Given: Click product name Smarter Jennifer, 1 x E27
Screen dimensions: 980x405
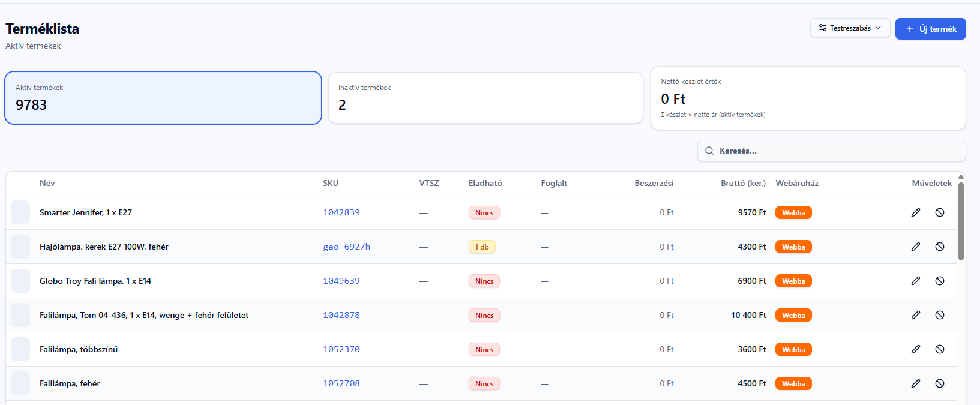Looking at the screenshot, I should (x=86, y=212).
